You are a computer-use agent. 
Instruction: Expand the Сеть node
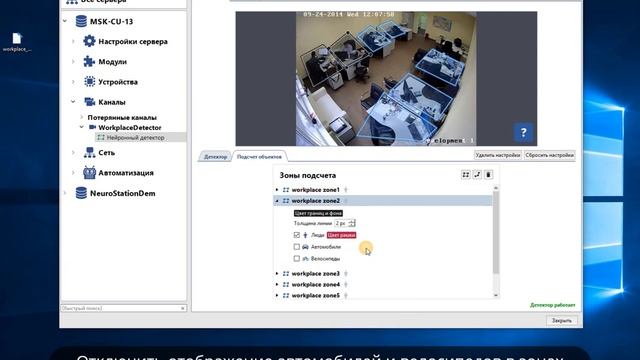click(73, 153)
